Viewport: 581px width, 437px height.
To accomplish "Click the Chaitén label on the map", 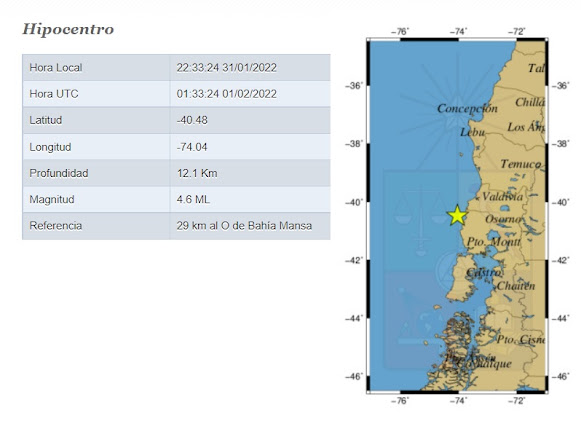I will (x=516, y=286).
